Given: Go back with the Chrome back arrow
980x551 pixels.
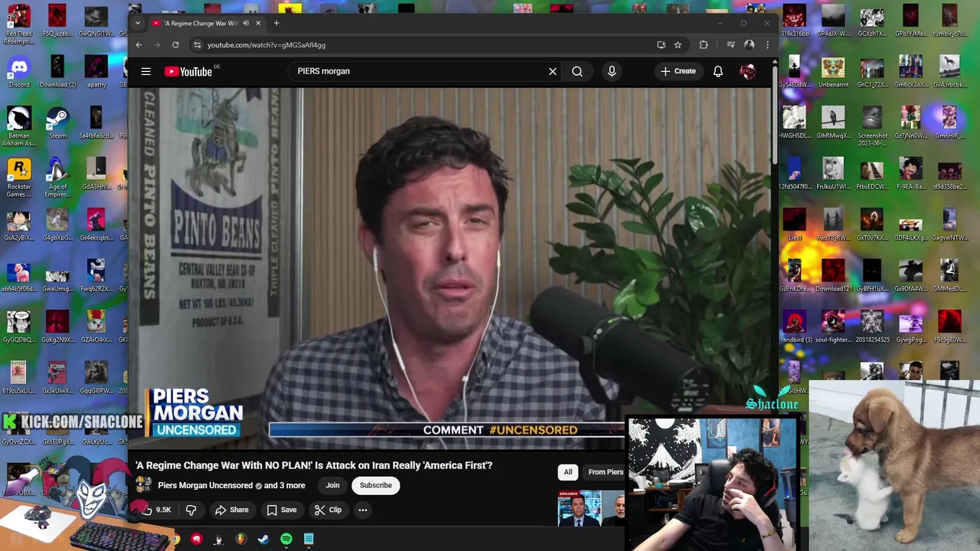Looking at the screenshot, I should click(139, 45).
